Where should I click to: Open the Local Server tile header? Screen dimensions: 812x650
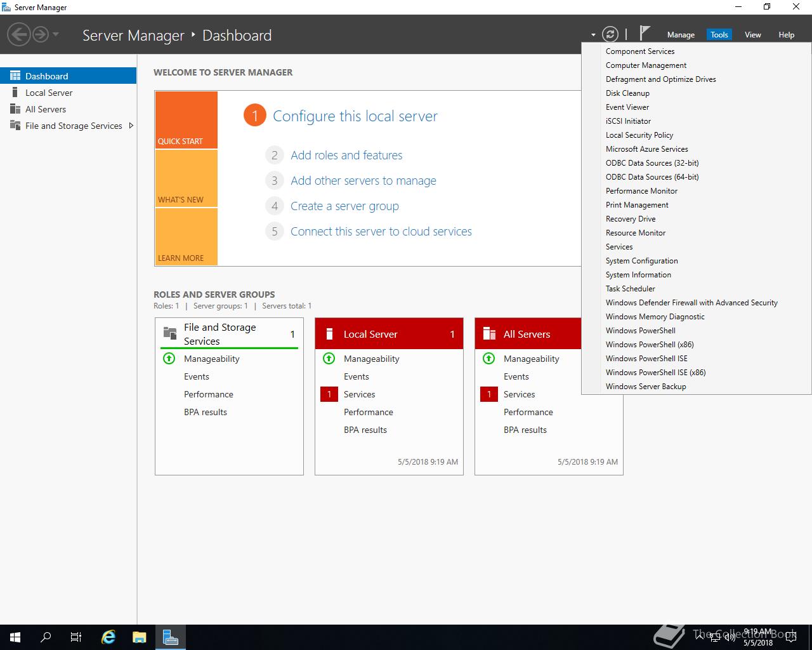[x=389, y=334]
